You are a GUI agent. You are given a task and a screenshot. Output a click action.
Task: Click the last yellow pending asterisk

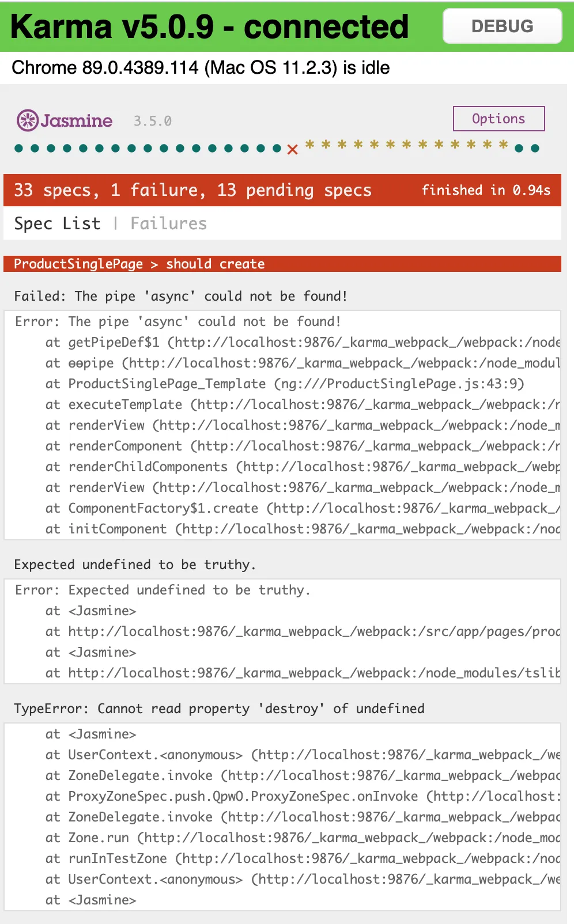click(x=504, y=145)
